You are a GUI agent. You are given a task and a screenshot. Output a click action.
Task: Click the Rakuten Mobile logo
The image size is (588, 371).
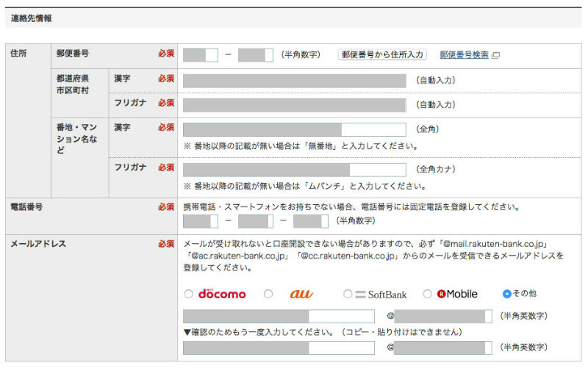[457, 294]
